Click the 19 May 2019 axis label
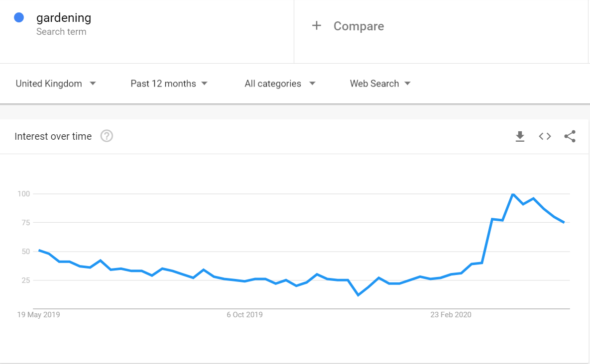Screen dimensions: 590x364 point(38,315)
